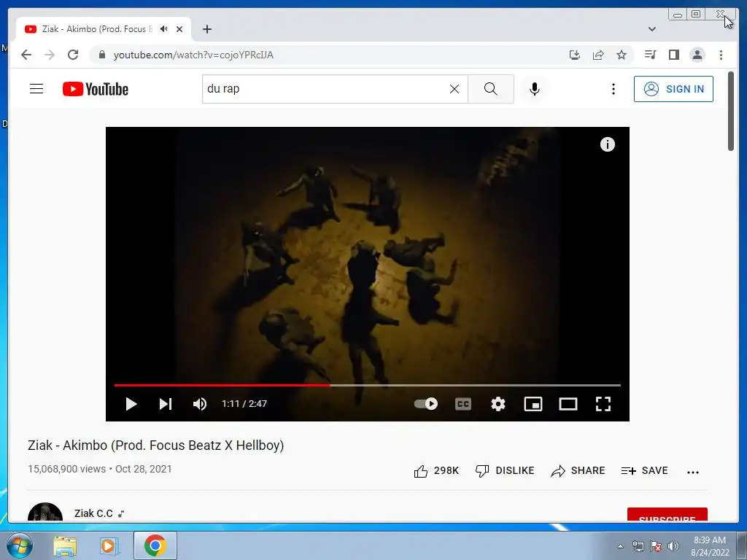Go forward in browser history

tap(50, 55)
